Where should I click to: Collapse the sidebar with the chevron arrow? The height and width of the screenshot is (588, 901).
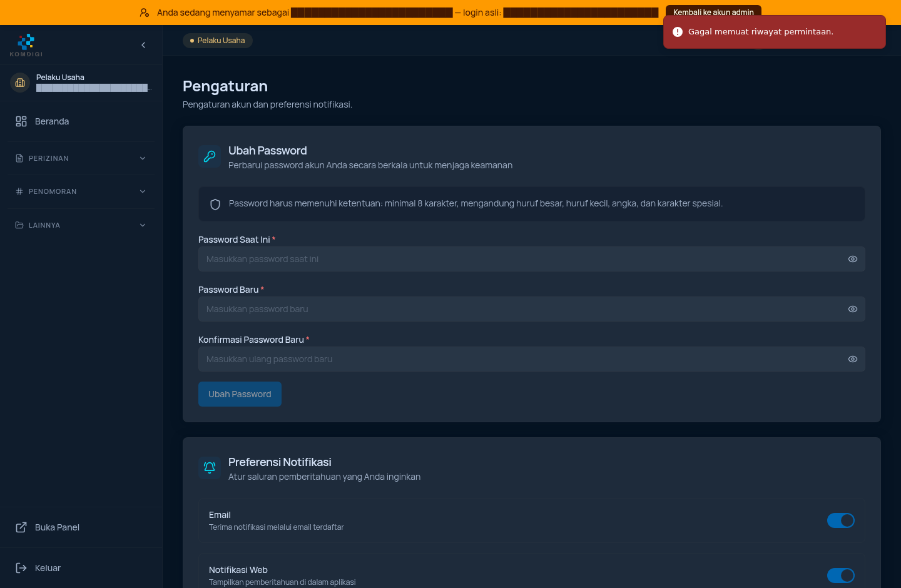pyautogui.click(x=143, y=45)
